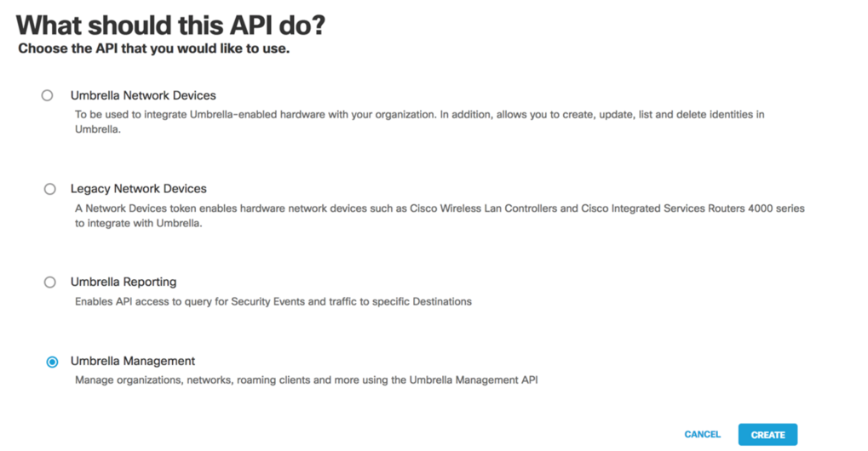The height and width of the screenshot is (451, 868).
Task: Cancel the API creation dialog
Action: coord(703,435)
